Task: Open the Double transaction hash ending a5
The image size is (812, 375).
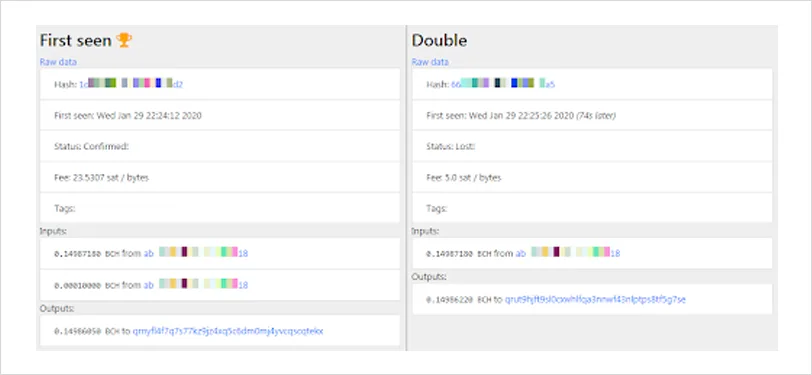Action: [503, 84]
